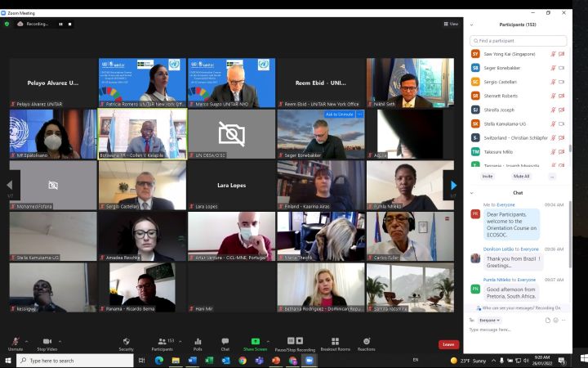Toggle the Chat panel from the toolbar
Screen dimensions: 588x368
click(x=225, y=341)
